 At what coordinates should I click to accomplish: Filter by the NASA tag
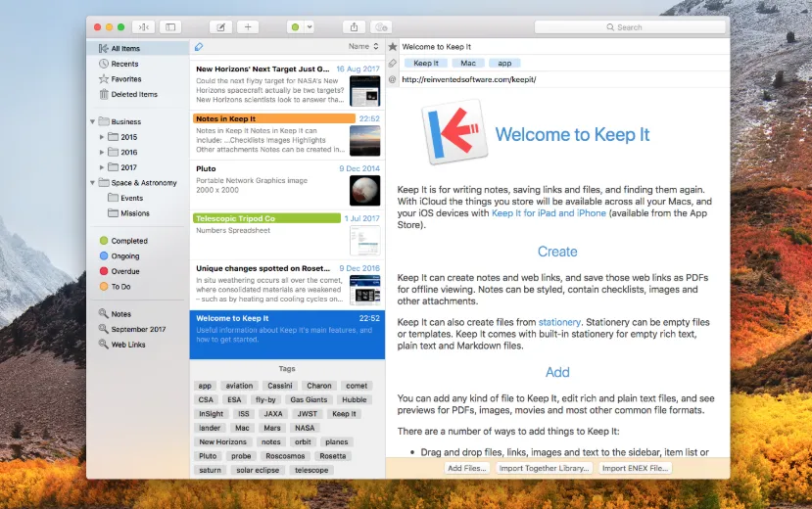305,428
